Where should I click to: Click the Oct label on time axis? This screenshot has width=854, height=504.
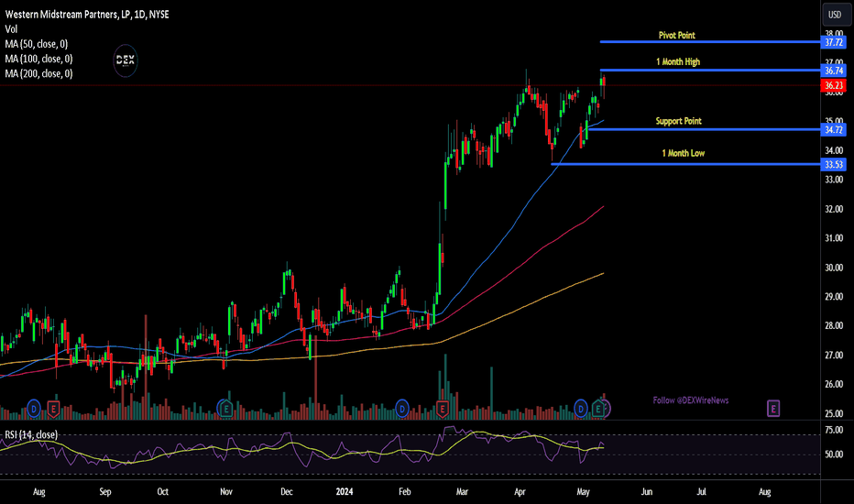point(162,491)
